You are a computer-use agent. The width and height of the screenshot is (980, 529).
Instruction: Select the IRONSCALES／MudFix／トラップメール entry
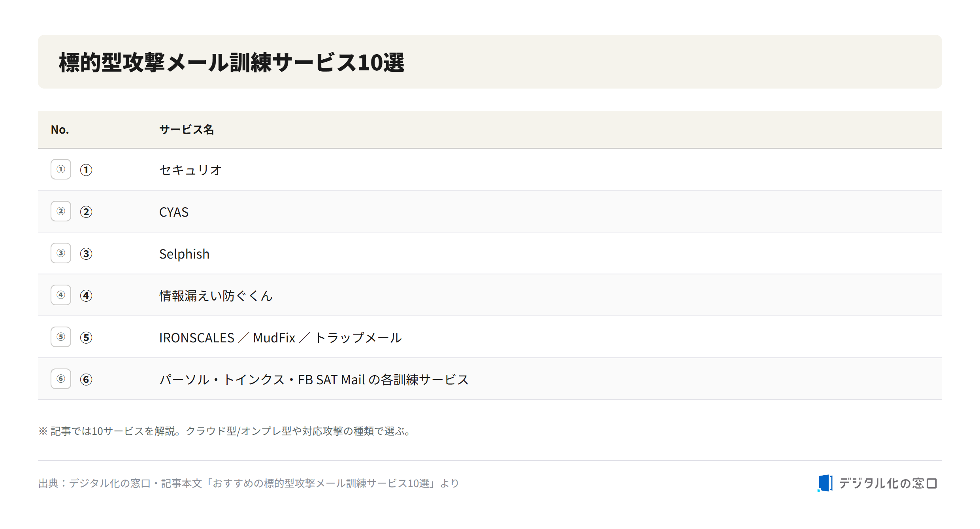pyautogui.click(x=281, y=338)
